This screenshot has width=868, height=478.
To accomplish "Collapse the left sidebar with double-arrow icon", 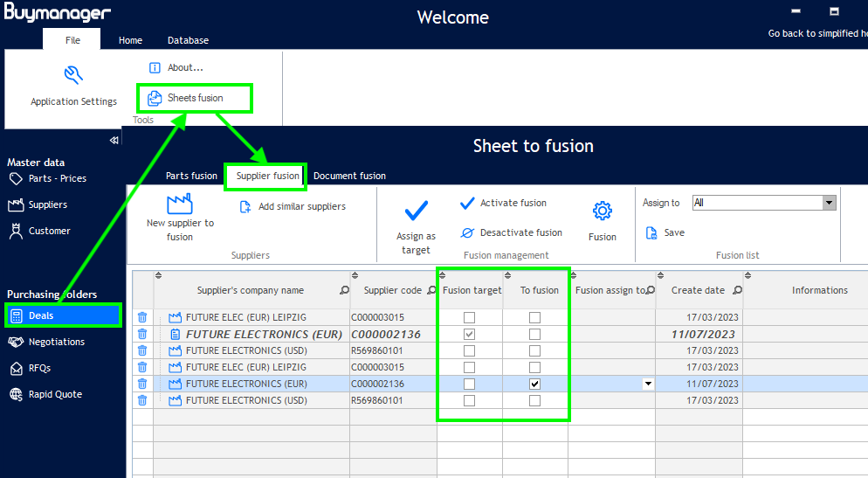I will 114,141.
